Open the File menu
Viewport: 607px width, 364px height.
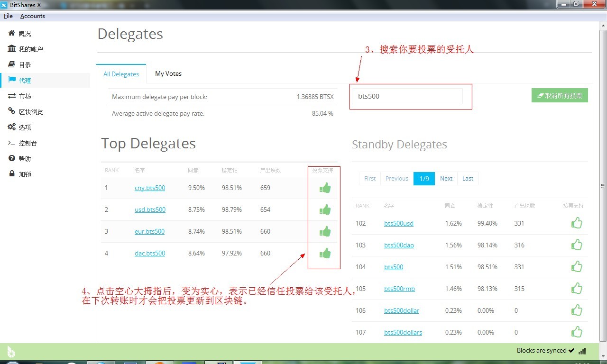8,16
